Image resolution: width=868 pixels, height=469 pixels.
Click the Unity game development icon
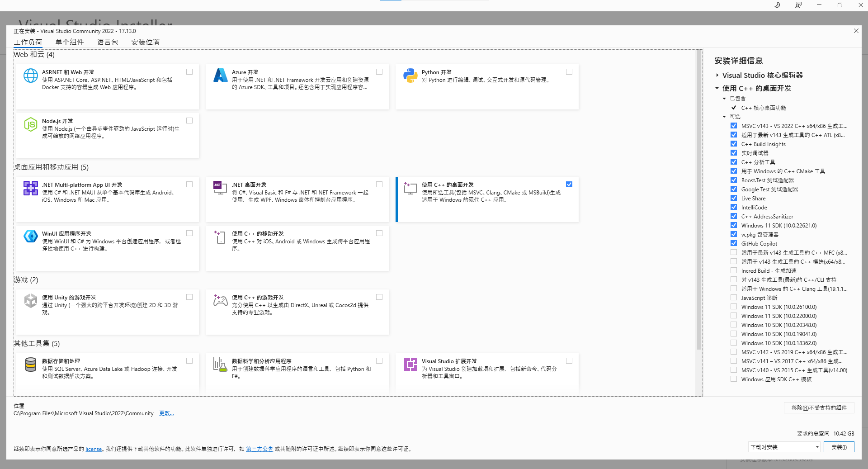[31, 301]
